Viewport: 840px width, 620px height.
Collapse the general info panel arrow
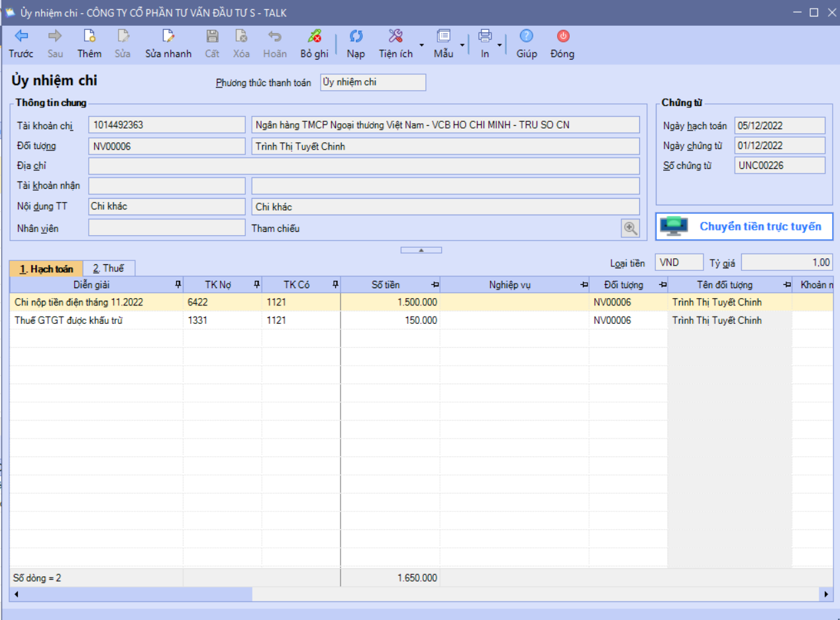click(421, 250)
